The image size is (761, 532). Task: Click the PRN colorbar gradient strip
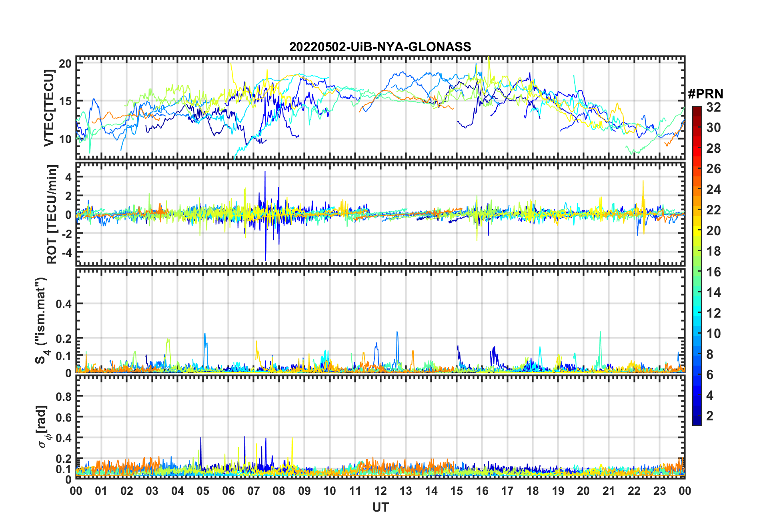click(697, 266)
